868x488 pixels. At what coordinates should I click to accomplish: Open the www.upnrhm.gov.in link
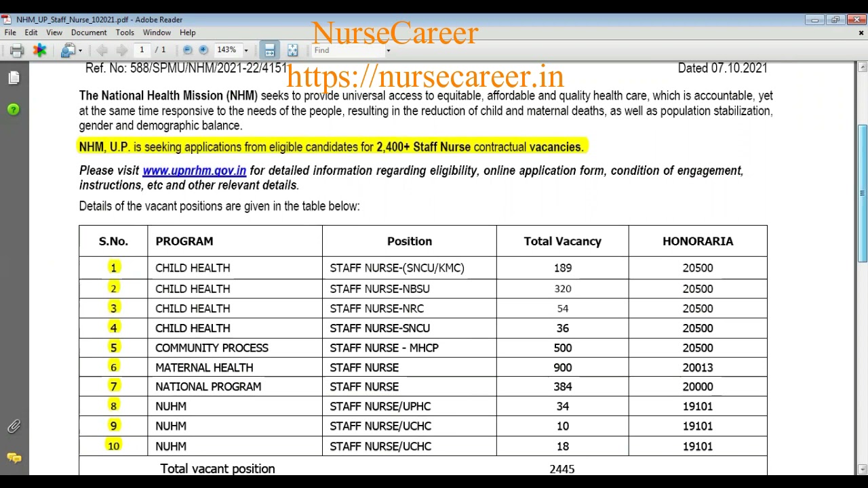tap(194, 171)
